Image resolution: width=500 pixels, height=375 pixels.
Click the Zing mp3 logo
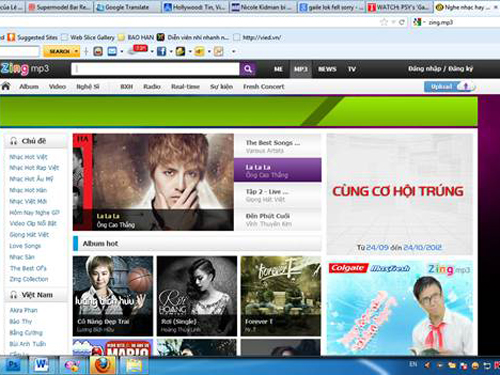[x=25, y=69]
